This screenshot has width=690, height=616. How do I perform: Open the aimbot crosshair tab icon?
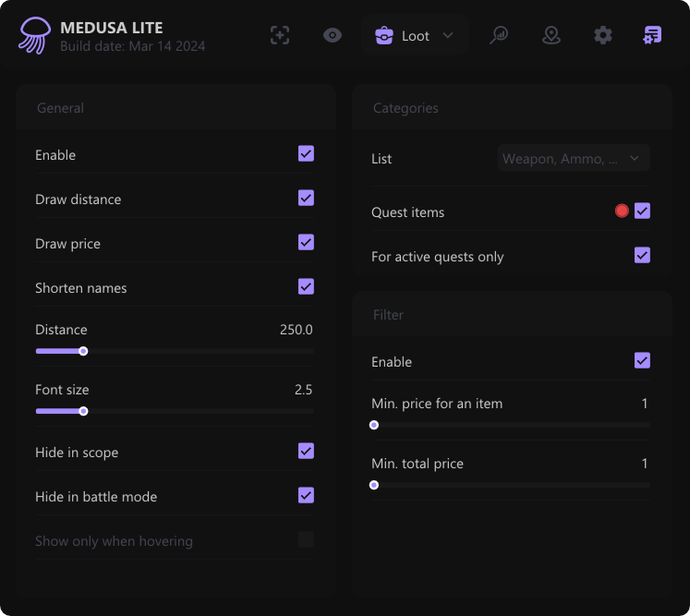point(280,35)
